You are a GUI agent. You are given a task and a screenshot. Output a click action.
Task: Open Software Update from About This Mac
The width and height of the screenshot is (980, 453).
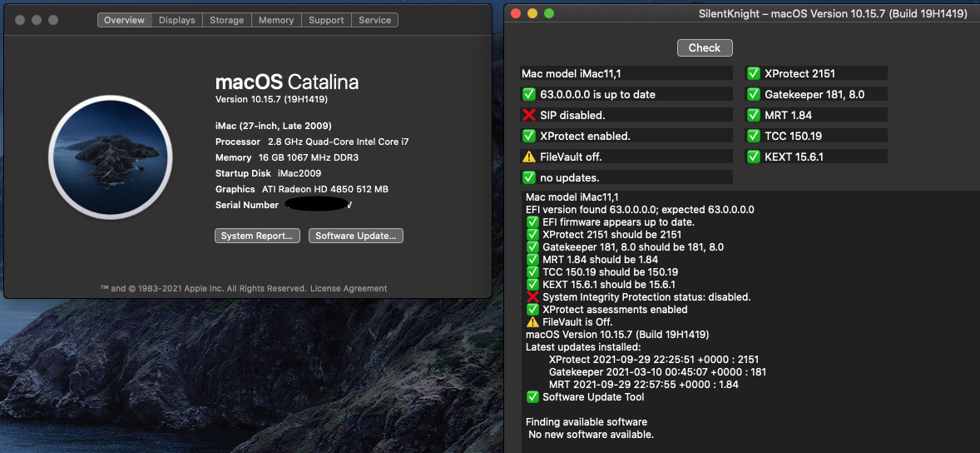[x=355, y=236]
